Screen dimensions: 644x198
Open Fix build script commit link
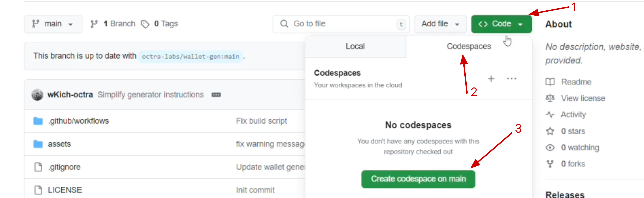pyautogui.click(x=262, y=121)
